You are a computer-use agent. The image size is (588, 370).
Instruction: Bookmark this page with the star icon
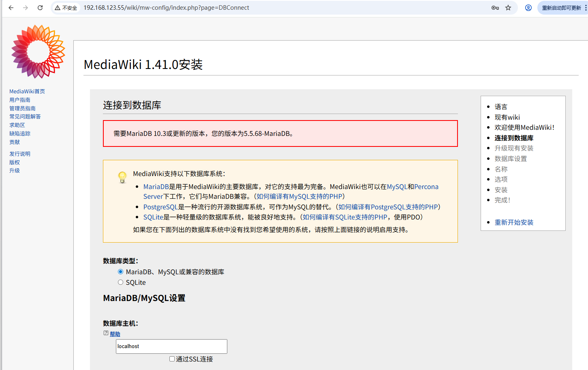coord(508,8)
